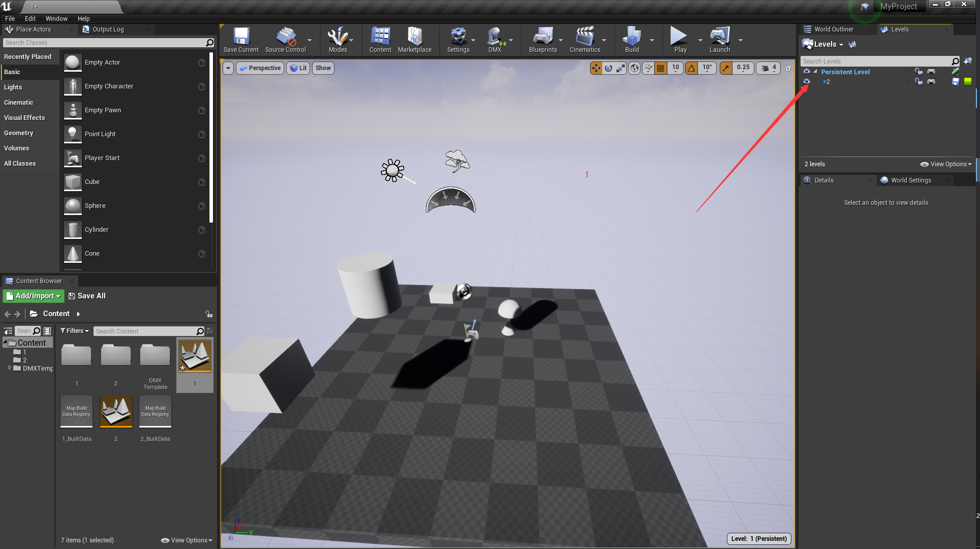Toggle the lock state of Persistent Level
The image size is (980, 549).
(919, 72)
